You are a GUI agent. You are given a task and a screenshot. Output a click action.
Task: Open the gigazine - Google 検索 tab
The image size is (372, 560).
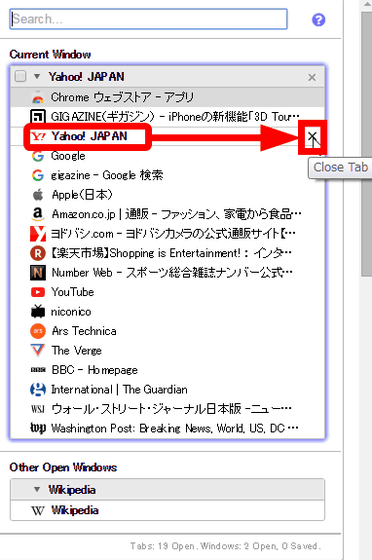click(107, 175)
